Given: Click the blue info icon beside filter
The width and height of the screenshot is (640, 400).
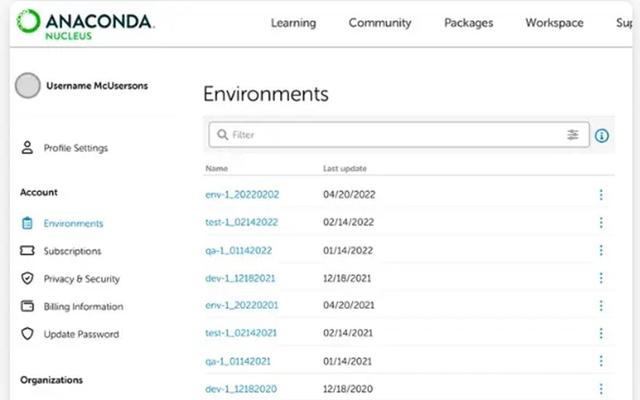Looking at the screenshot, I should [x=602, y=135].
